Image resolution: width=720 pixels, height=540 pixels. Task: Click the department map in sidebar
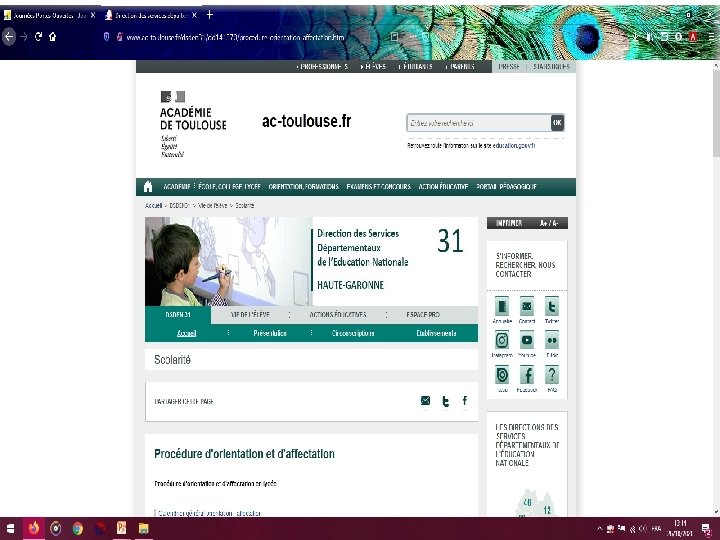[535, 503]
